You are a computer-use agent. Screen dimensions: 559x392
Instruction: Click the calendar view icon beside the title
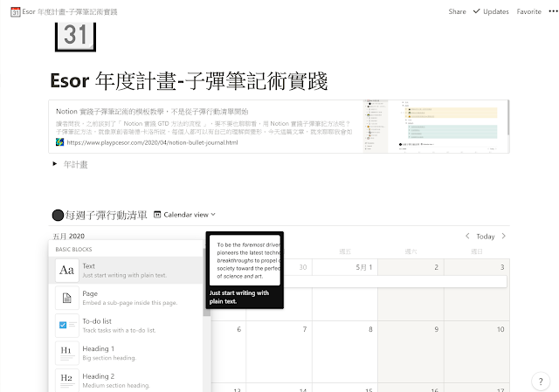[x=157, y=214]
